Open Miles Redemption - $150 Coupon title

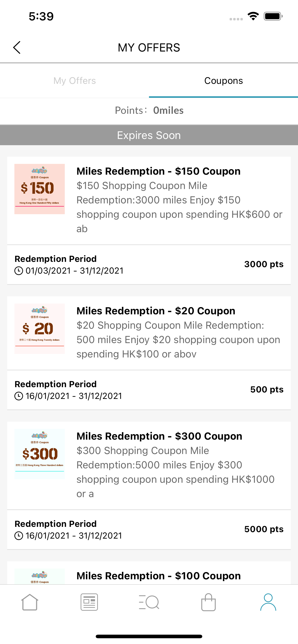click(158, 171)
